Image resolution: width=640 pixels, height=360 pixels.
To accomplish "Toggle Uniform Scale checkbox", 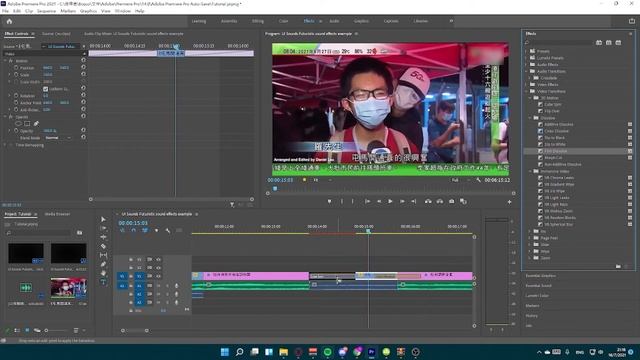I will (45, 89).
